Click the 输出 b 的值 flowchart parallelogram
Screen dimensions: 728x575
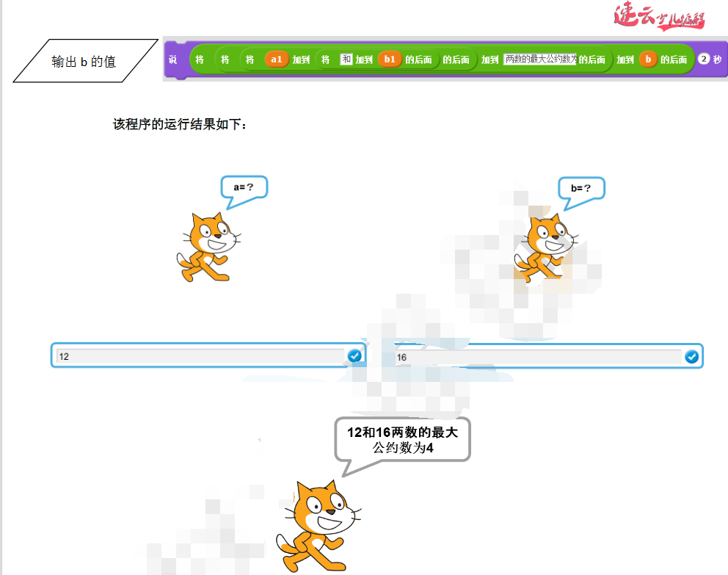click(x=84, y=61)
